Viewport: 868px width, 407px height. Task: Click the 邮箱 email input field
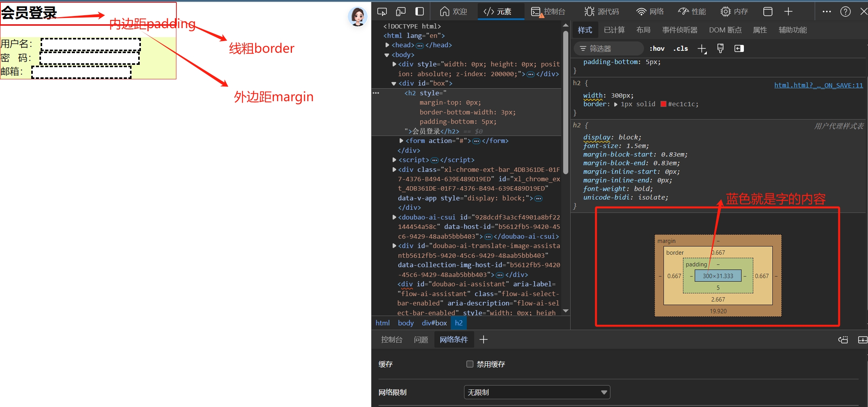click(x=82, y=72)
